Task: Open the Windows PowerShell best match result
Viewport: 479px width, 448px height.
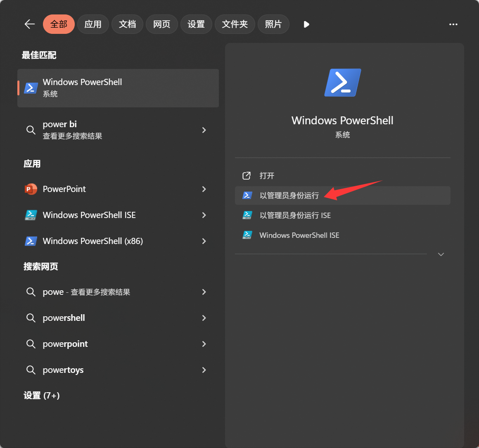Action: coord(118,88)
